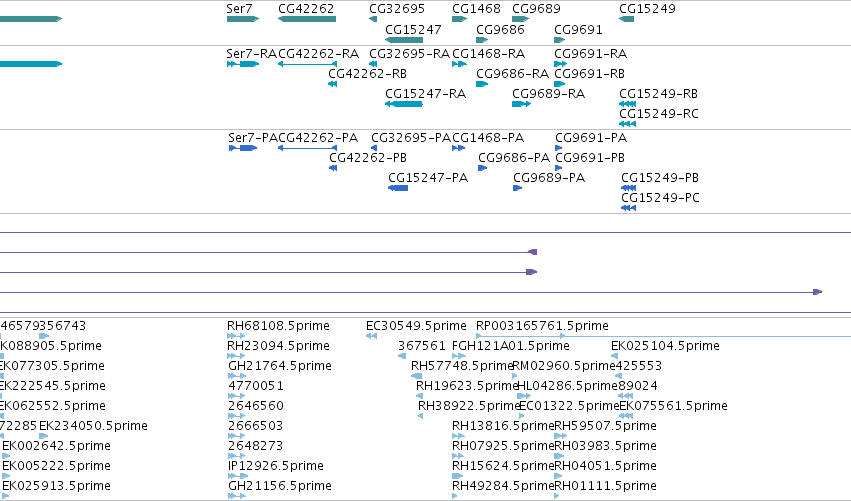The image size is (851, 501).
Task: Select feature 2648273
Action: coord(256,446)
